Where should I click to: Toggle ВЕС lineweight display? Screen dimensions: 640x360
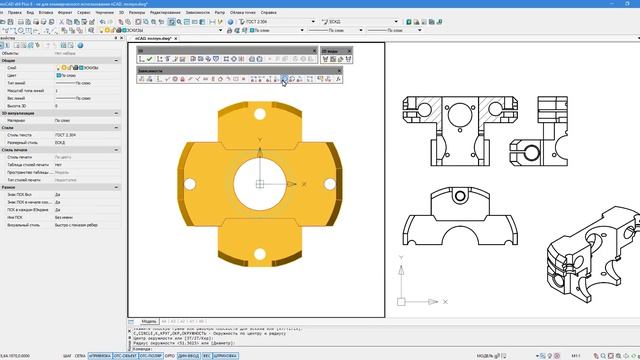[207, 356]
